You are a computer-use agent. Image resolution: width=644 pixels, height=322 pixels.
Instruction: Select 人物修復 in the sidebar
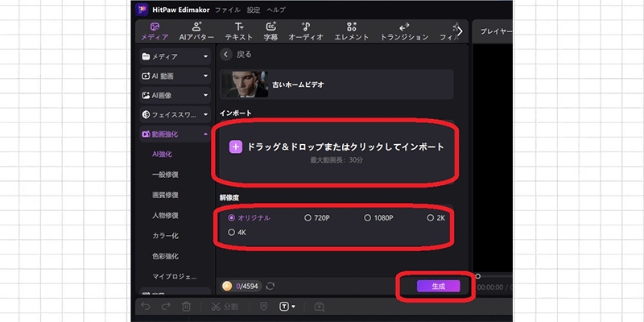click(x=165, y=215)
